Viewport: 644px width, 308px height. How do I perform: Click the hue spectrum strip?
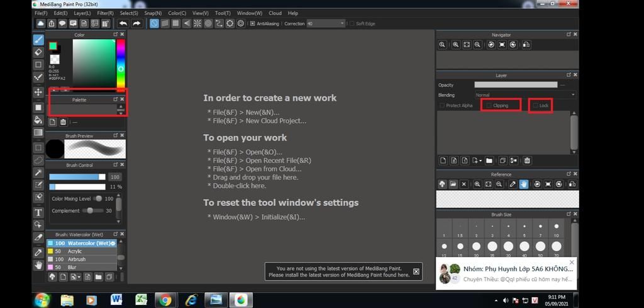[x=121, y=65]
